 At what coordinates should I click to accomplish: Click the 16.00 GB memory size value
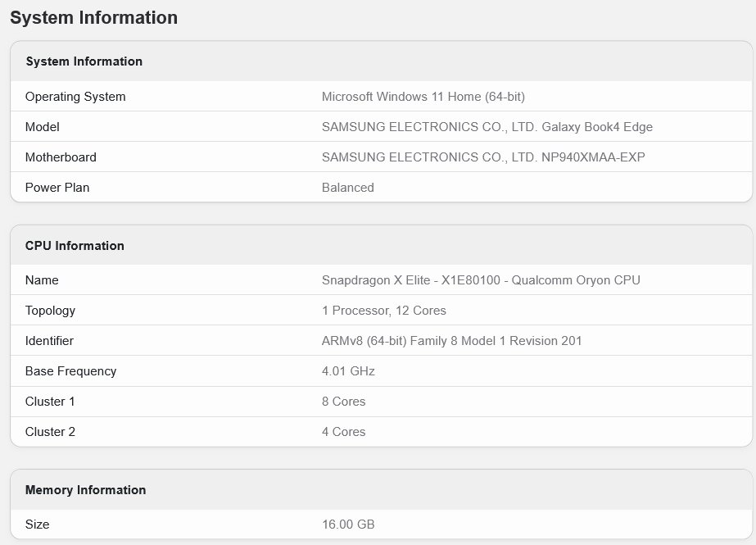click(x=348, y=525)
